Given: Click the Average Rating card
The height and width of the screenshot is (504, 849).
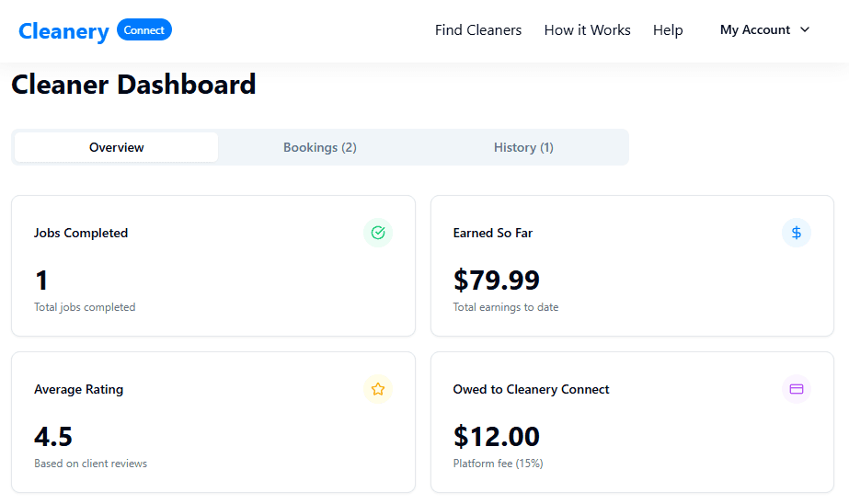Looking at the screenshot, I should [213, 422].
